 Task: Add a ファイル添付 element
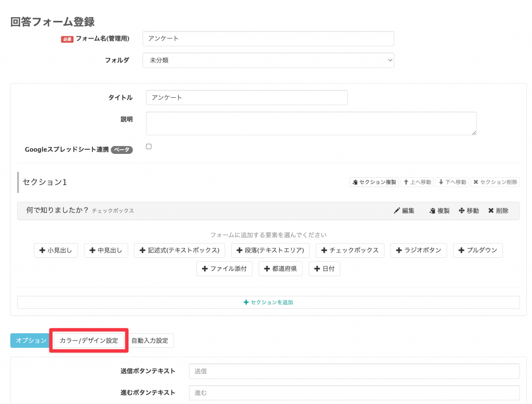pos(224,268)
